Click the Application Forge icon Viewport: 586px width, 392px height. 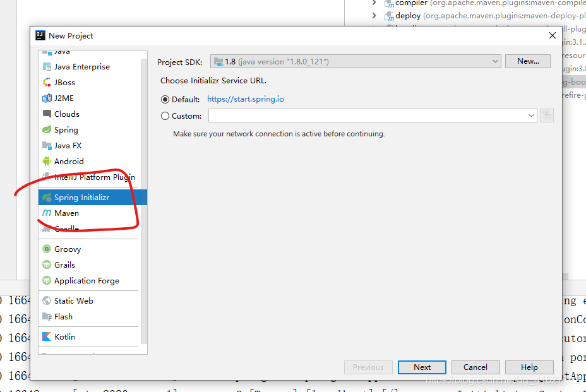pyautogui.click(x=47, y=281)
